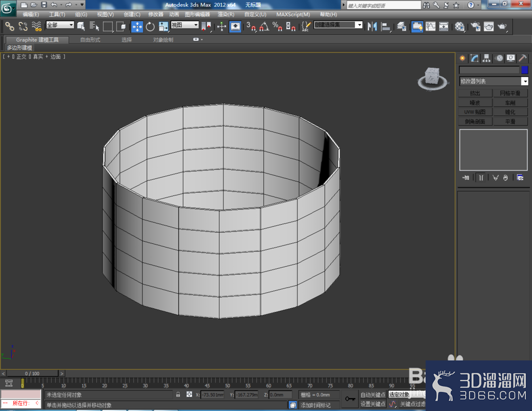Open the help button dropdown arrow
532x411 pixels.
pos(478,5)
